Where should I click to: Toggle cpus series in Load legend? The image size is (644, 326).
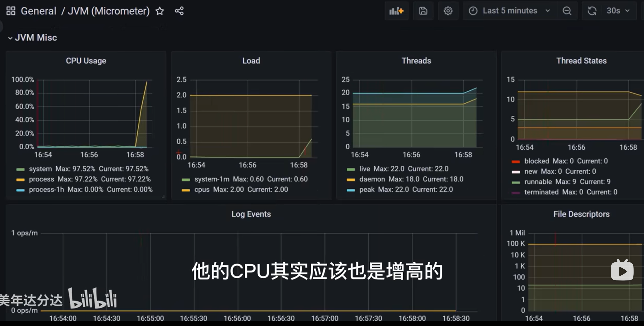[202, 190]
